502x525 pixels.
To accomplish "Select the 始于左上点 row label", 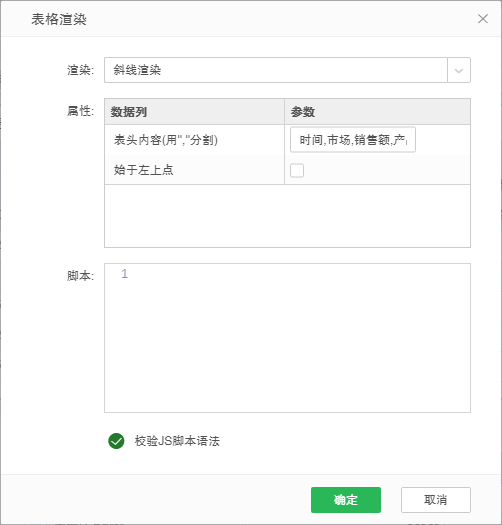I will click(143, 170).
